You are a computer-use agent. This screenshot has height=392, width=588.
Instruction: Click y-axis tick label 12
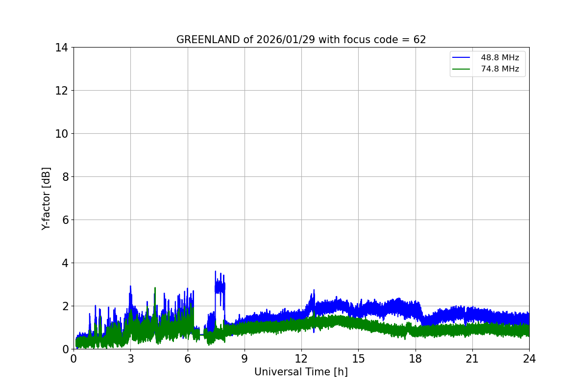[x=61, y=91]
